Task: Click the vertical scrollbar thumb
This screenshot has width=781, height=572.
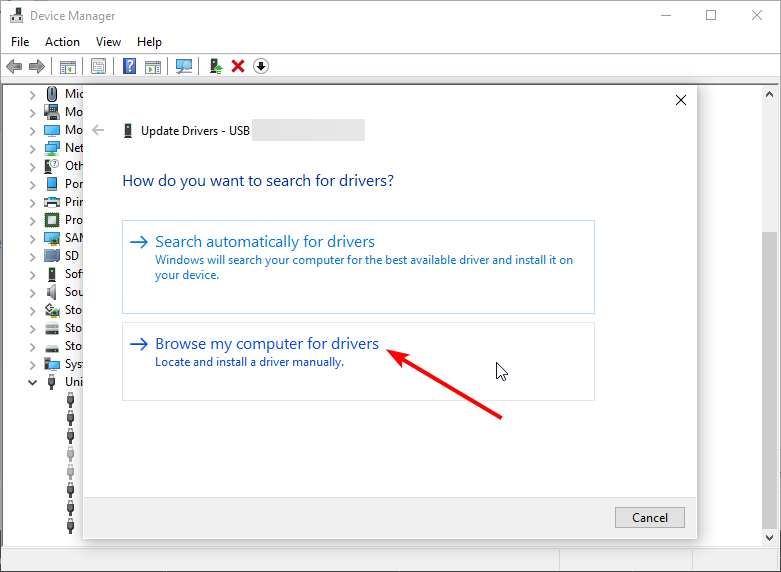Action: pyautogui.click(x=770, y=379)
